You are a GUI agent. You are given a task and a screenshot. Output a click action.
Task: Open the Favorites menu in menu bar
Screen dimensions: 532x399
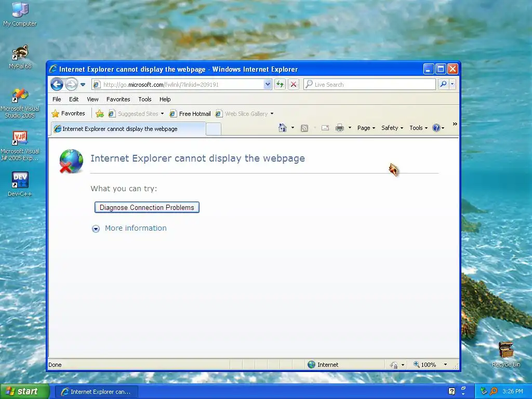tap(118, 99)
